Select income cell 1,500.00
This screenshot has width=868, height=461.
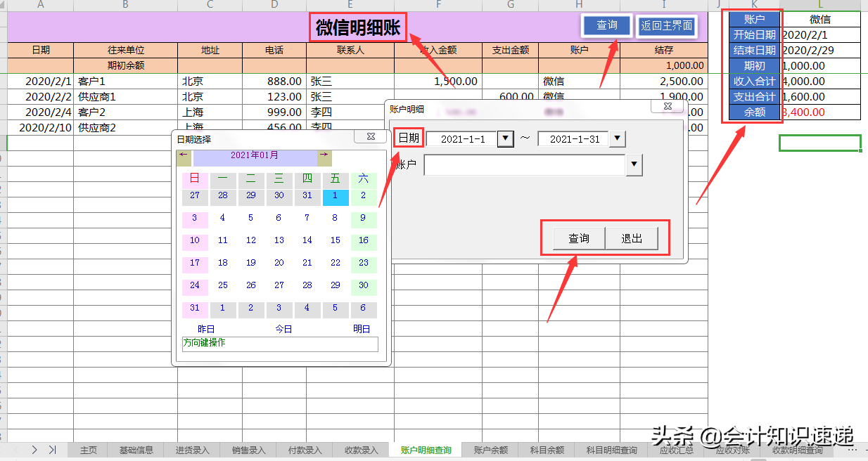coord(438,82)
